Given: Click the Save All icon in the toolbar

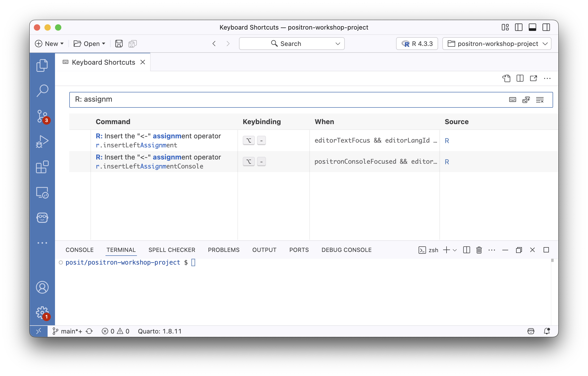Looking at the screenshot, I should point(132,44).
